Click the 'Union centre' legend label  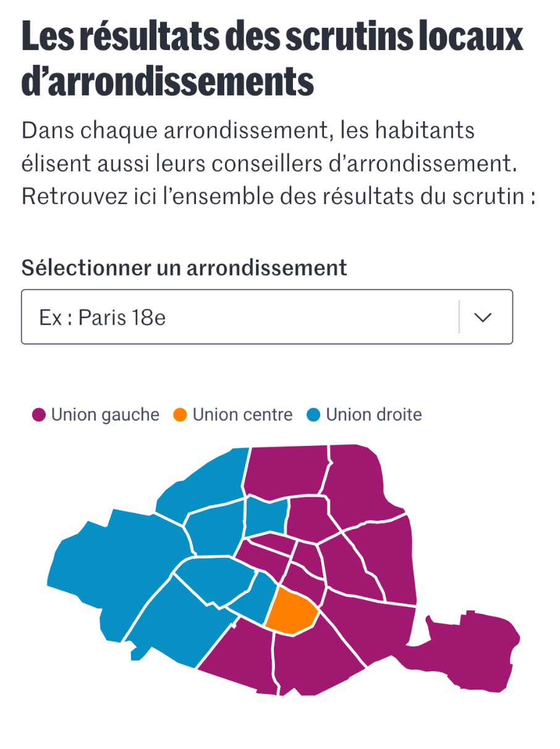pos(242,415)
